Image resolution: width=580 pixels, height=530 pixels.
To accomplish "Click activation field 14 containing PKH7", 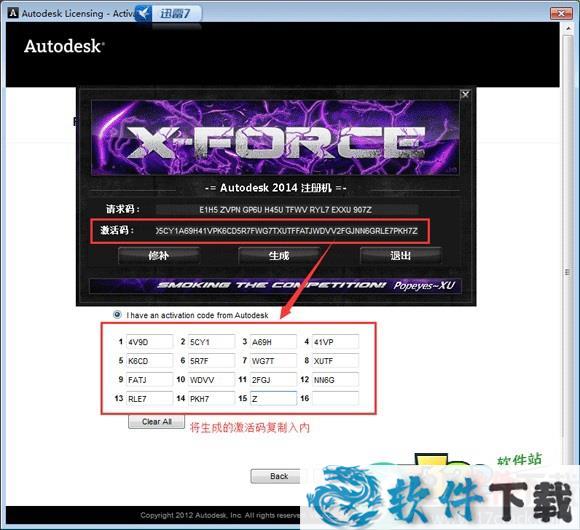I will tap(211, 398).
